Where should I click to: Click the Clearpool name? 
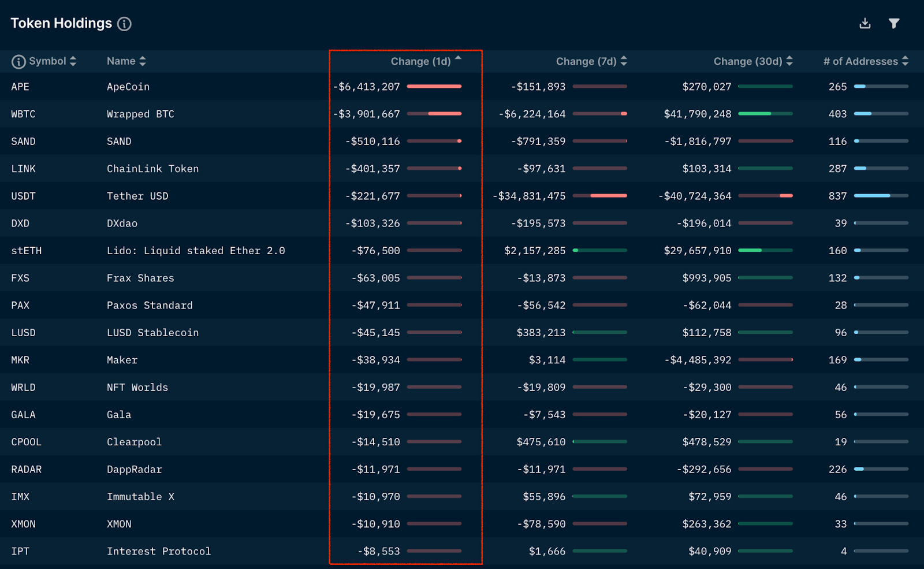[x=134, y=442]
